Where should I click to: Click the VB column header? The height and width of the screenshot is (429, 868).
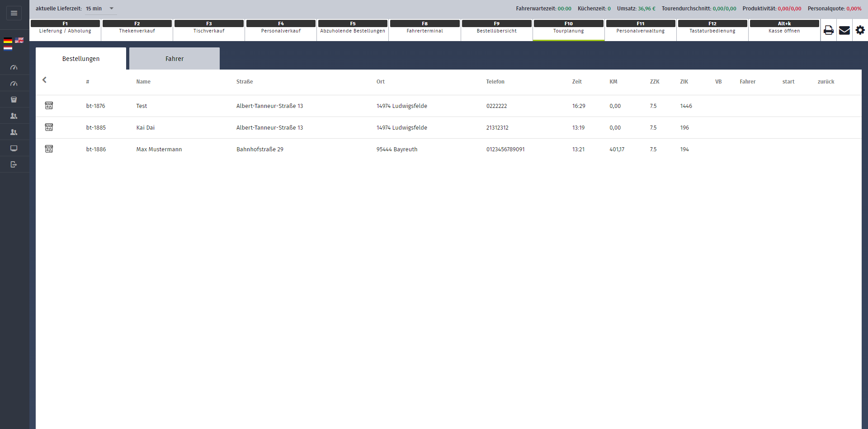pos(718,82)
